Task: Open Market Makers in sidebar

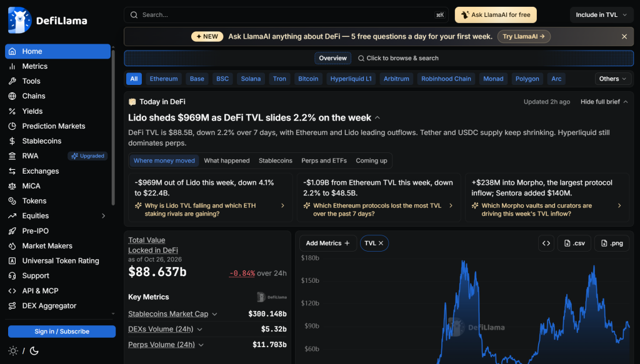Action: tap(57, 246)
